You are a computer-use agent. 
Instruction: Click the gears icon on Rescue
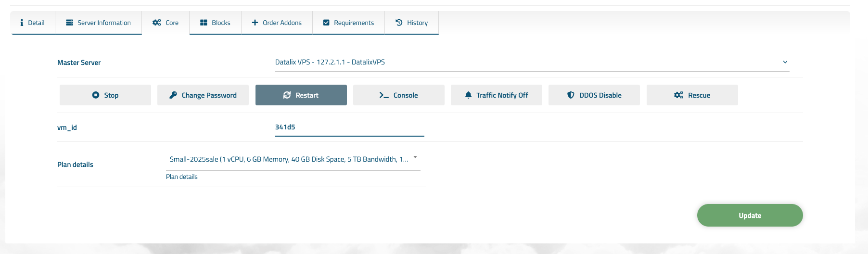pos(678,95)
